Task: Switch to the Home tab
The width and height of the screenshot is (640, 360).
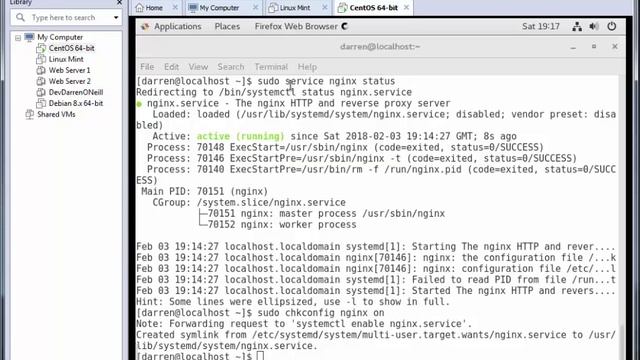Action: (x=154, y=8)
